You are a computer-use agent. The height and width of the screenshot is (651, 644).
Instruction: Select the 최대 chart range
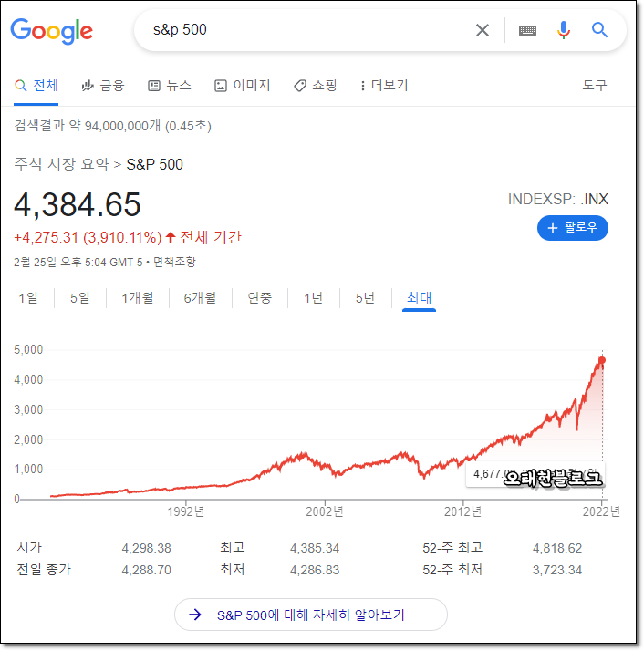coord(419,297)
